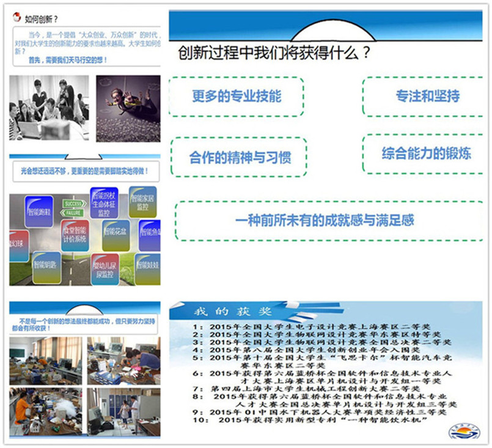
Task: Click the 创新过程中我们将获得什么 title
Action: 274,53
